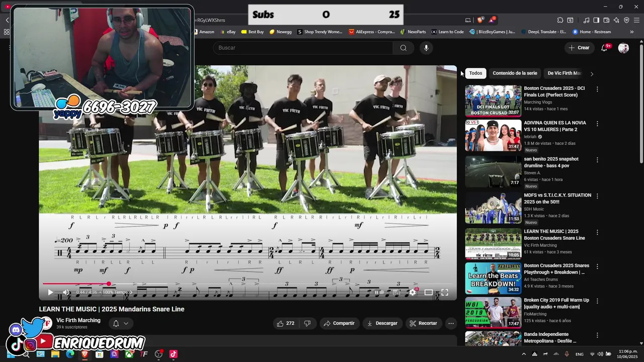
Task: Open the DeepL Translate bookmark
Action: (543, 32)
